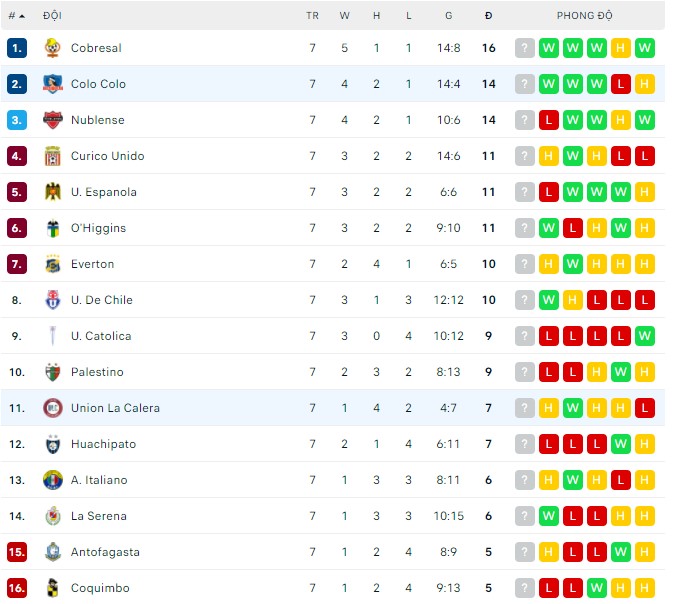Screen dimensions: 675x604
Task: Sort table by the # rank column
Action: tap(16, 16)
